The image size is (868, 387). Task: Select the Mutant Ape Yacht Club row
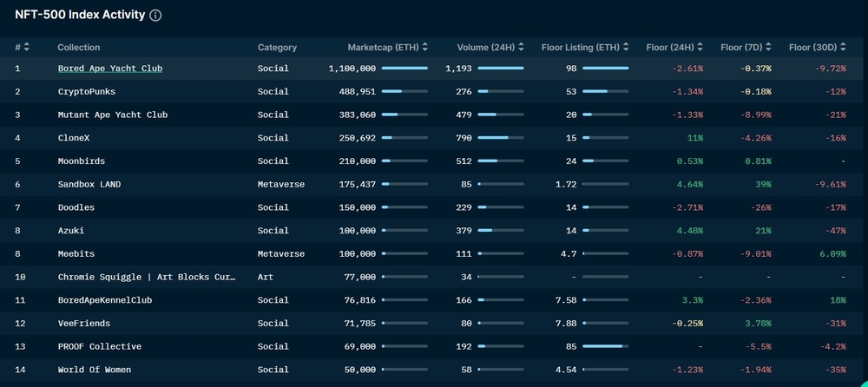(434, 115)
